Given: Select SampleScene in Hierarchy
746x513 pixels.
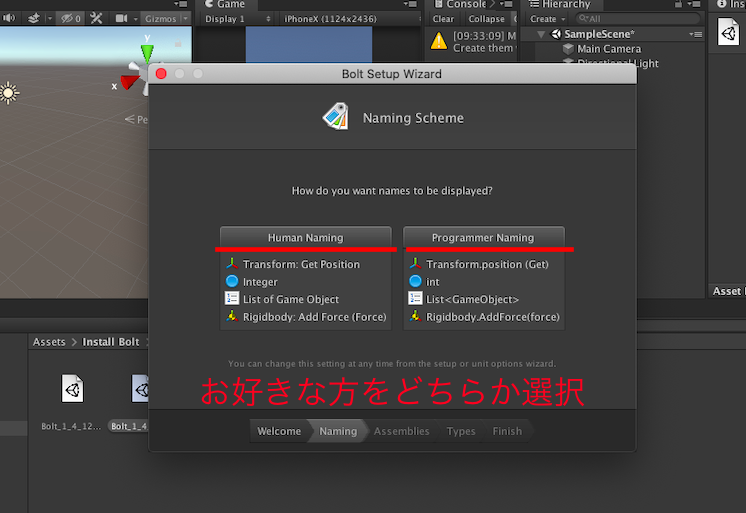Looking at the screenshot, I should point(599,34).
